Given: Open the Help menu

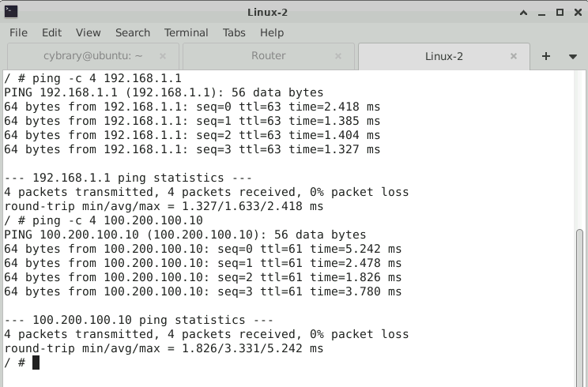Looking at the screenshot, I should [x=271, y=32].
